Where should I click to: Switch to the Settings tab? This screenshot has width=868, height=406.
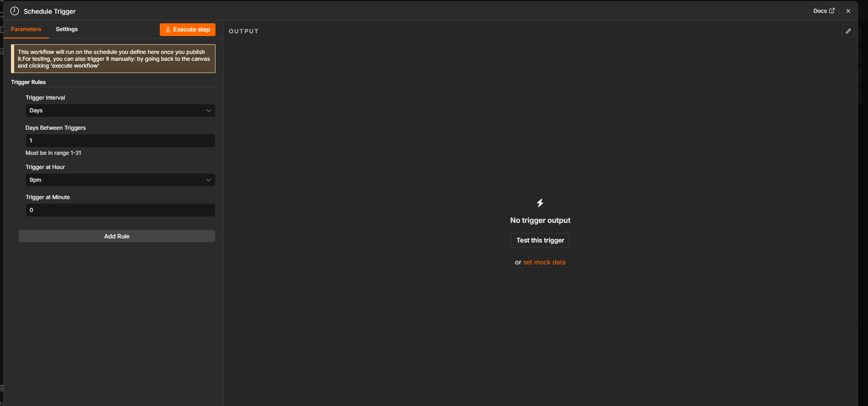[67, 29]
